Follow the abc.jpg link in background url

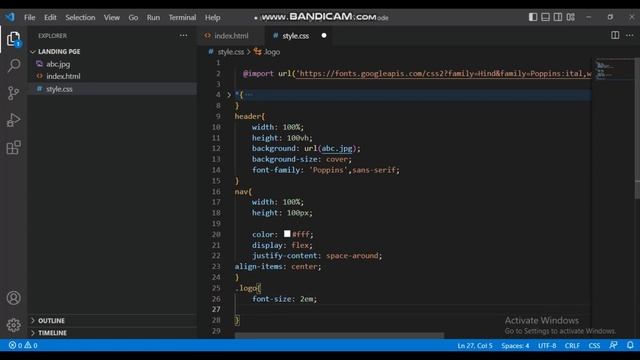[337, 148]
